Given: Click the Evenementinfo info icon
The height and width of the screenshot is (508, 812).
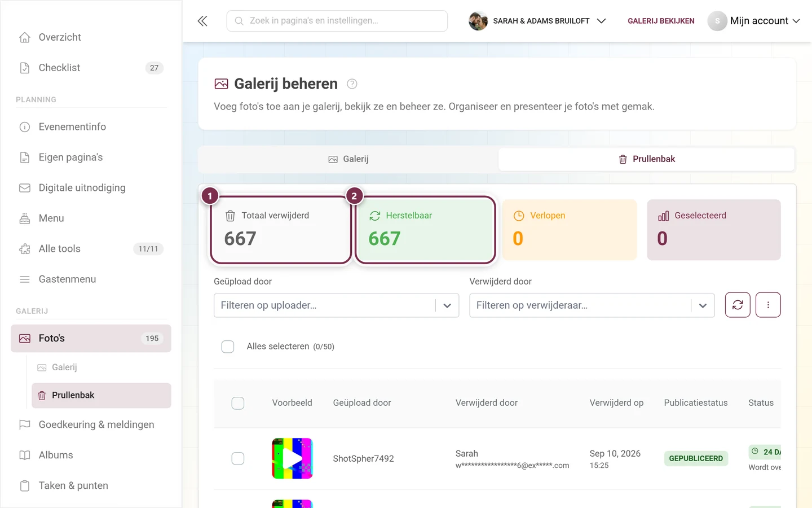Looking at the screenshot, I should click(x=25, y=127).
